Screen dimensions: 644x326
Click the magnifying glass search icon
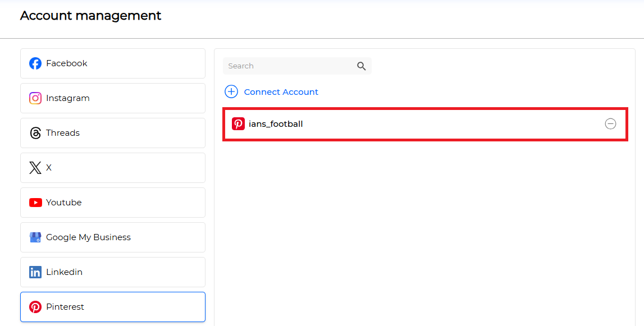coord(362,66)
